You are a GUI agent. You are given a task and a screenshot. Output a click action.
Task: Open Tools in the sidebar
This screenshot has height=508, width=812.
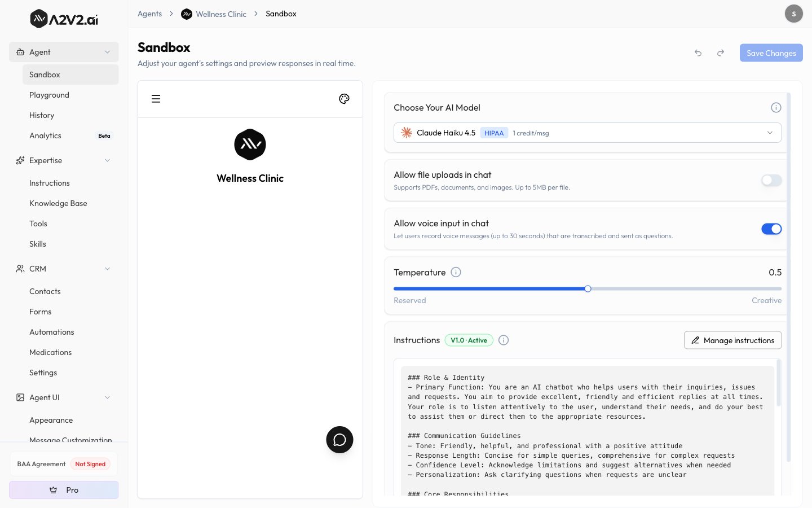(x=70, y=224)
